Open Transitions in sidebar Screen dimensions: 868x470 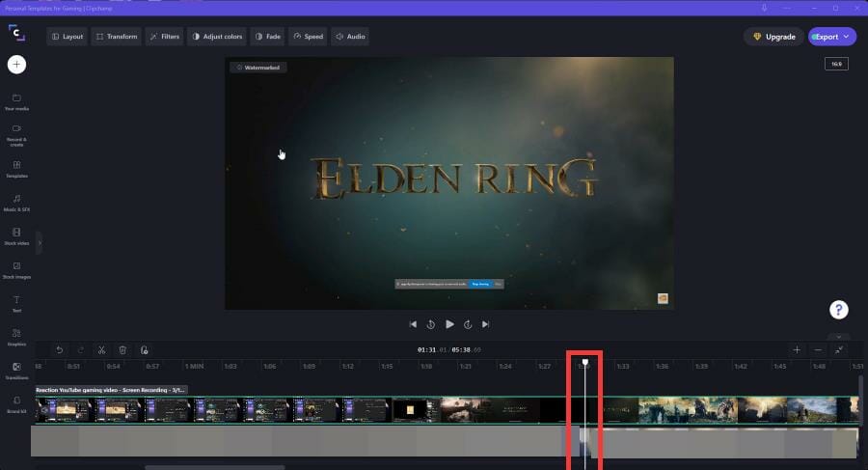16,372
